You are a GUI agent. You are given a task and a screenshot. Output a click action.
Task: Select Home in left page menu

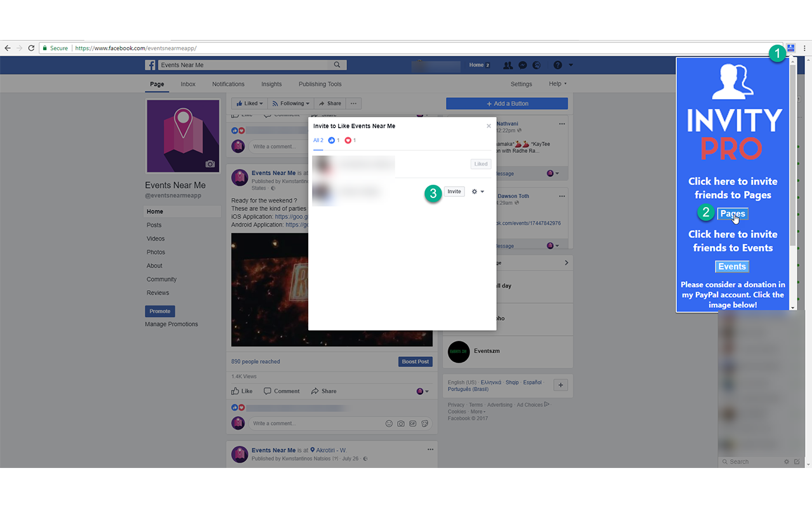tap(183, 211)
